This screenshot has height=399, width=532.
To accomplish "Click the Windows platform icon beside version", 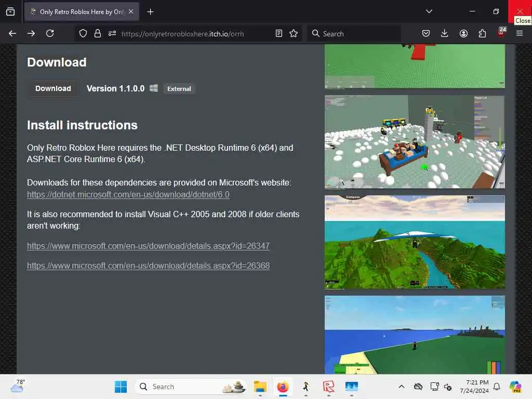I will pyautogui.click(x=154, y=88).
